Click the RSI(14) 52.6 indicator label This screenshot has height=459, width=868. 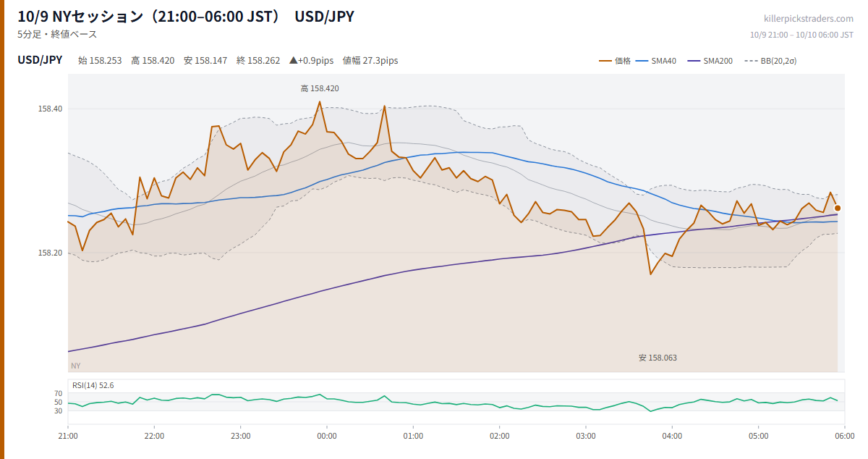pos(93,385)
